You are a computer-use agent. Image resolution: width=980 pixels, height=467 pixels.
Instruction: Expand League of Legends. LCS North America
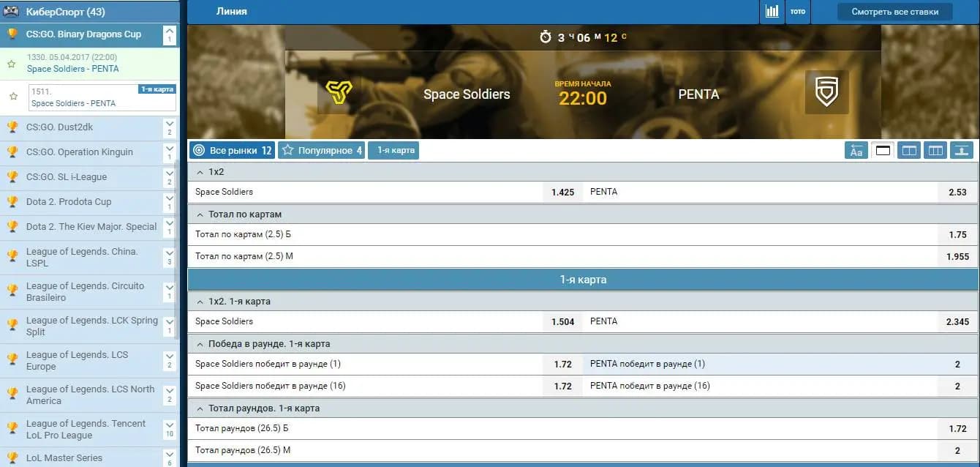170,395
